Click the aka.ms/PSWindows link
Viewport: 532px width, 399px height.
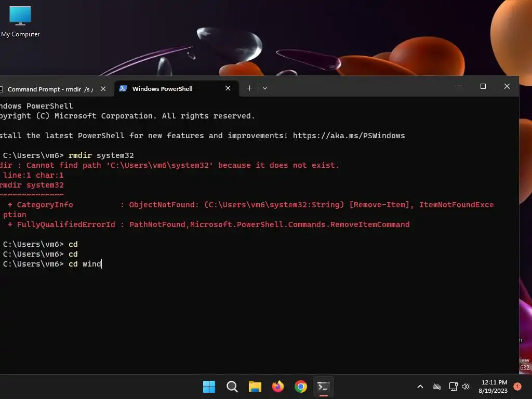click(349, 136)
